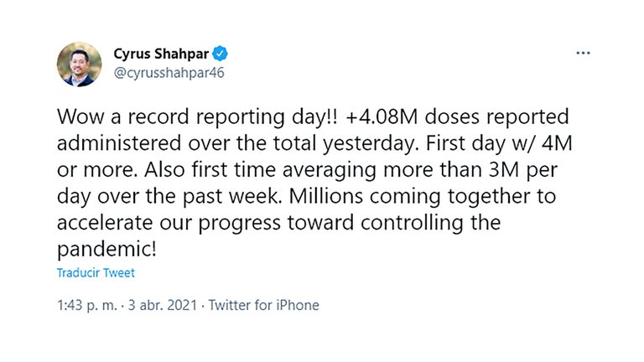Open the tweet's three-dot more options menu
The height and width of the screenshot is (362, 644).
[x=583, y=53]
